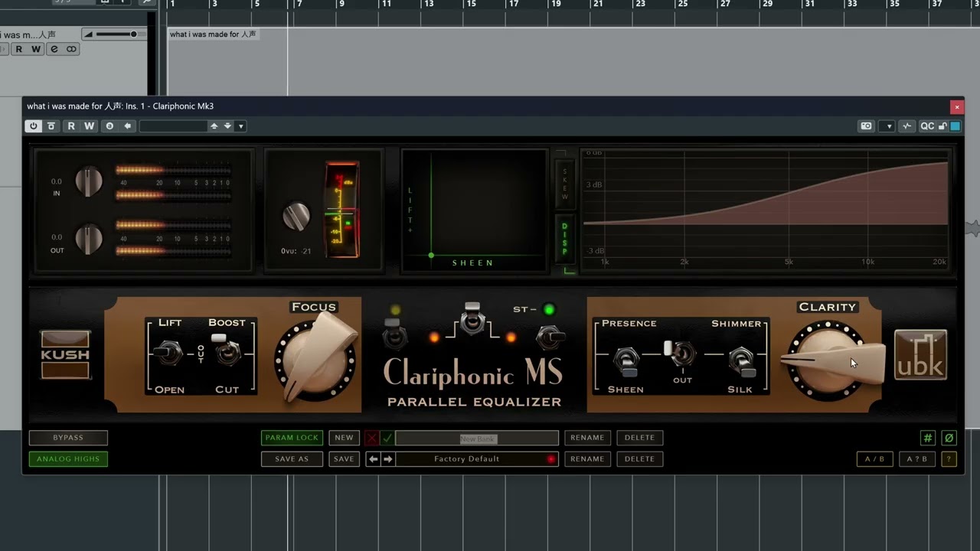The width and height of the screenshot is (980, 551).
Task: Click the green Ø phase icon button
Action: pos(949,438)
